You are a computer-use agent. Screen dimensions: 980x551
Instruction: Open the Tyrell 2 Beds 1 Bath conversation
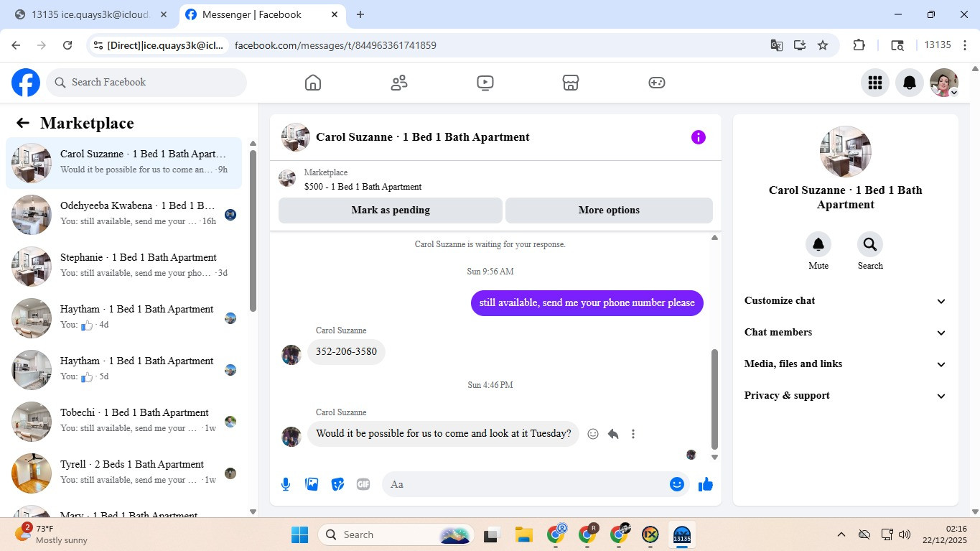coord(123,473)
